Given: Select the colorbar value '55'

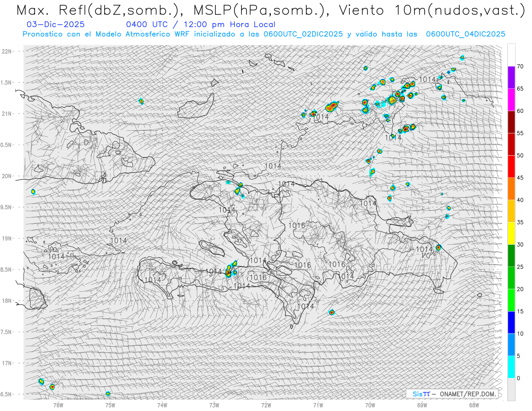Looking at the screenshot, I should click(520, 133).
